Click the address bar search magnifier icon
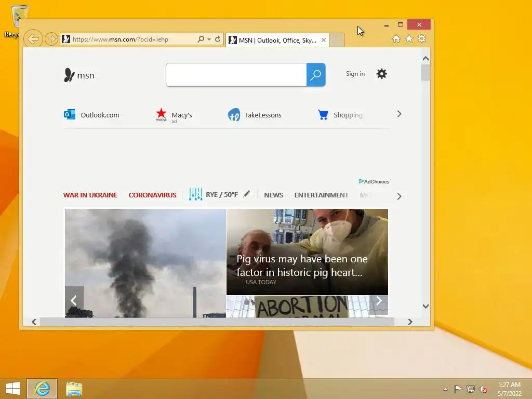 (201, 39)
